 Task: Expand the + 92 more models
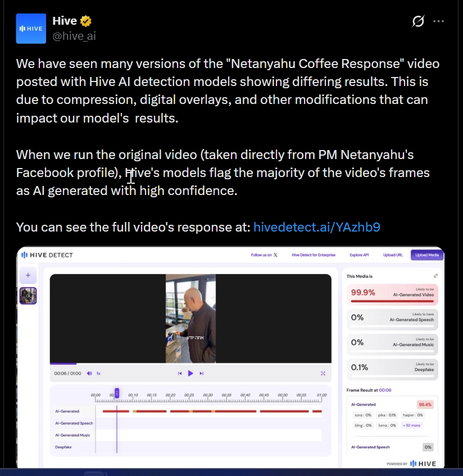411,425
